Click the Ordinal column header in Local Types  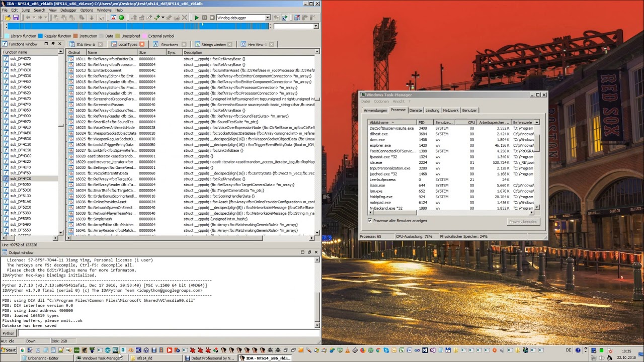[x=76, y=52]
